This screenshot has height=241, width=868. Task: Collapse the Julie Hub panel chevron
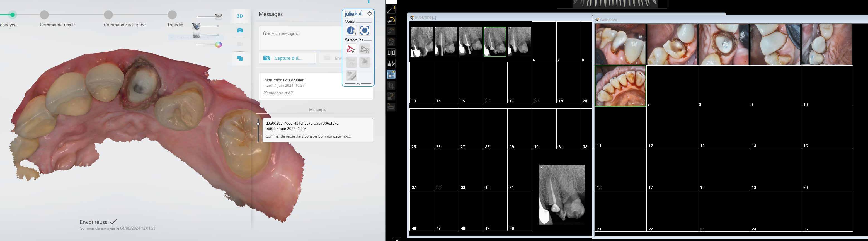click(358, 84)
